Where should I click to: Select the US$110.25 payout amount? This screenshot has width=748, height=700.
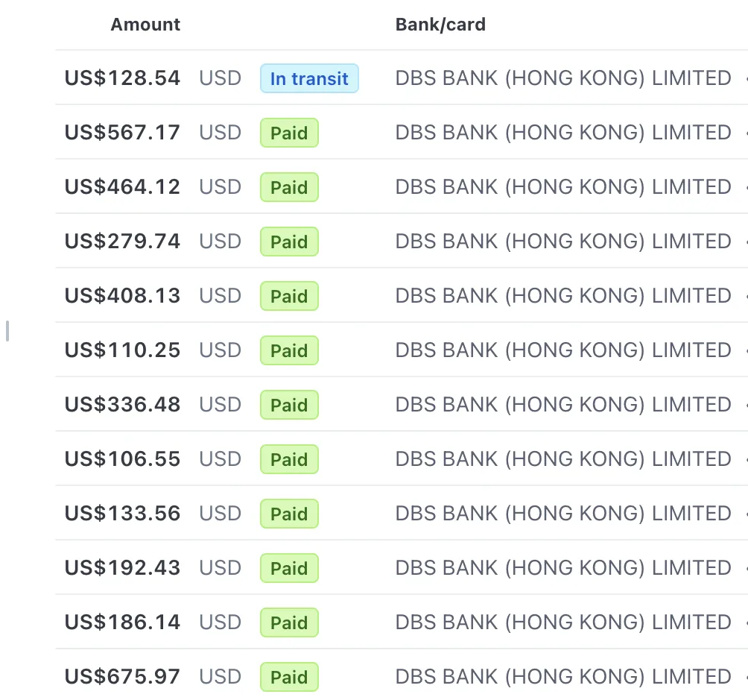pyautogui.click(x=123, y=350)
